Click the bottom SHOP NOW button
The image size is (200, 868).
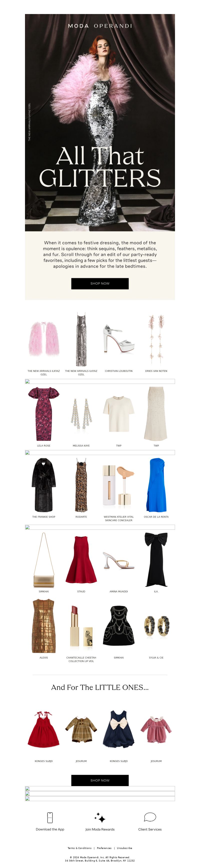tap(100, 780)
